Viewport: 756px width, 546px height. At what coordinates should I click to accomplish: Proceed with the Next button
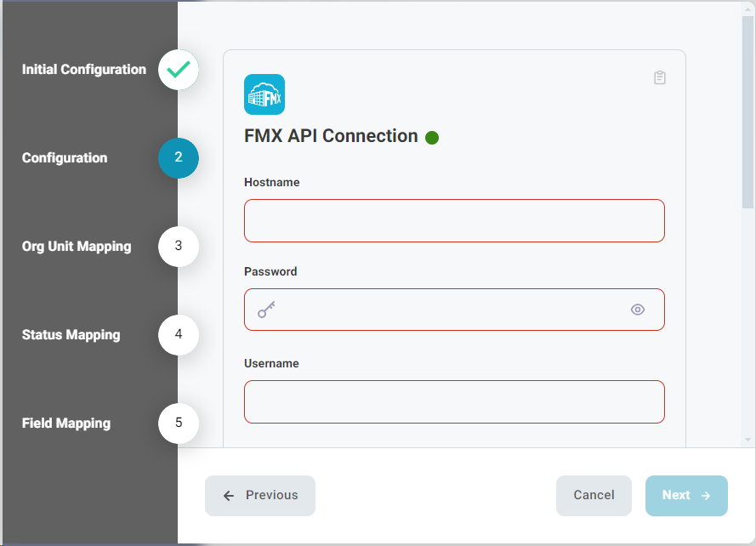tap(686, 495)
